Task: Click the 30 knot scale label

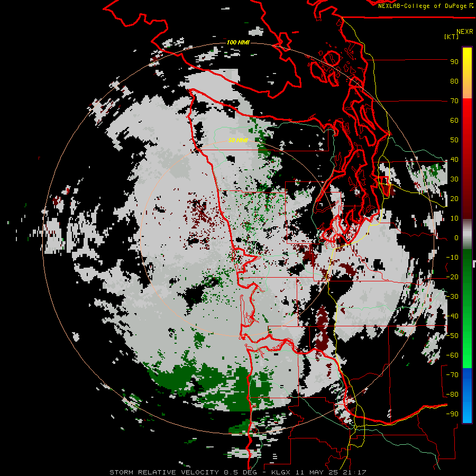Action: 454,179
